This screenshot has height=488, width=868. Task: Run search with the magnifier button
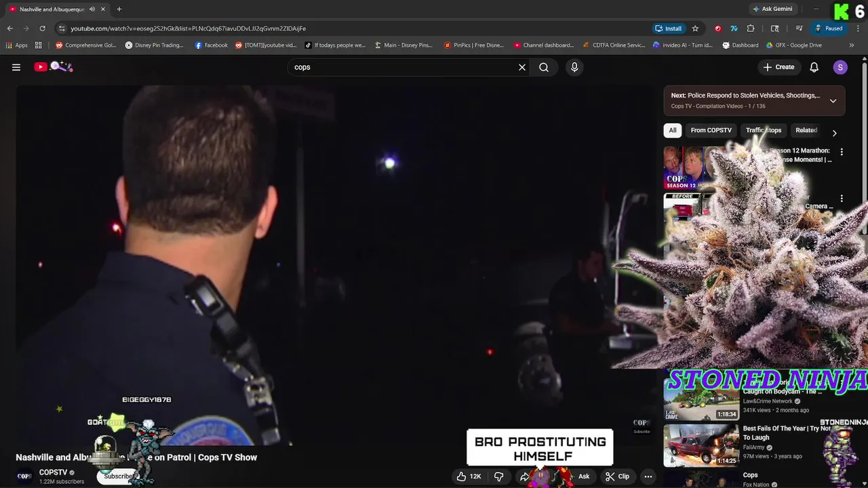click(x=544, y=67)
